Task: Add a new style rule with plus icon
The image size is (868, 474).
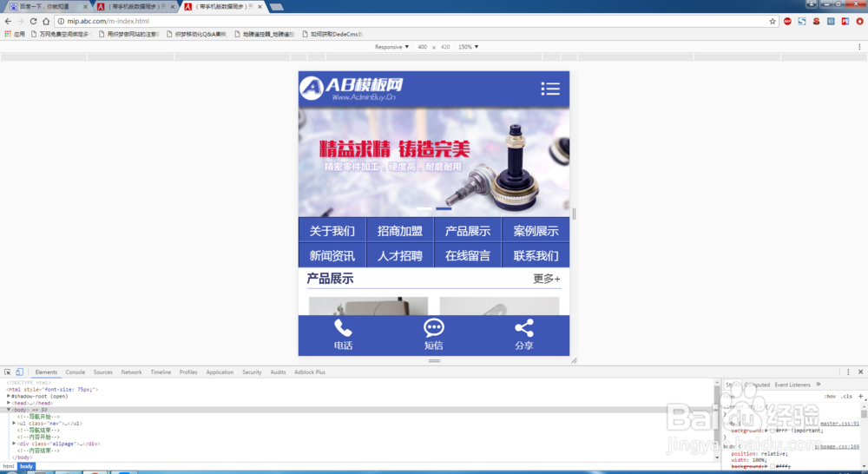Action: click(x=860, y=396)
